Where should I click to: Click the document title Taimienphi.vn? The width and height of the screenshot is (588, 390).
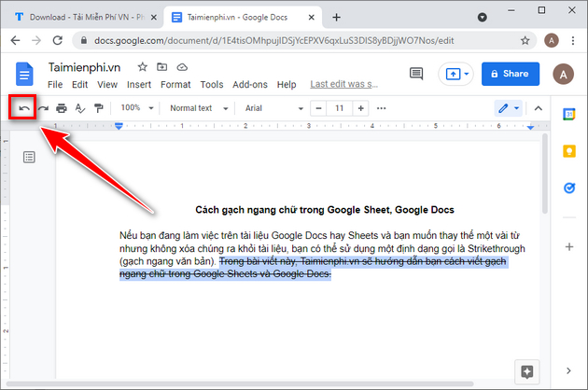coord(84,67)
